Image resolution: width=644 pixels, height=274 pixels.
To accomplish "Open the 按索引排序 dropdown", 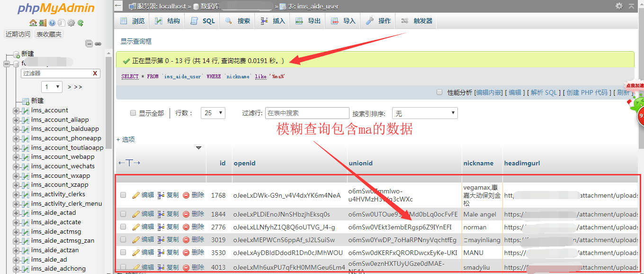I will pos(425,113).
